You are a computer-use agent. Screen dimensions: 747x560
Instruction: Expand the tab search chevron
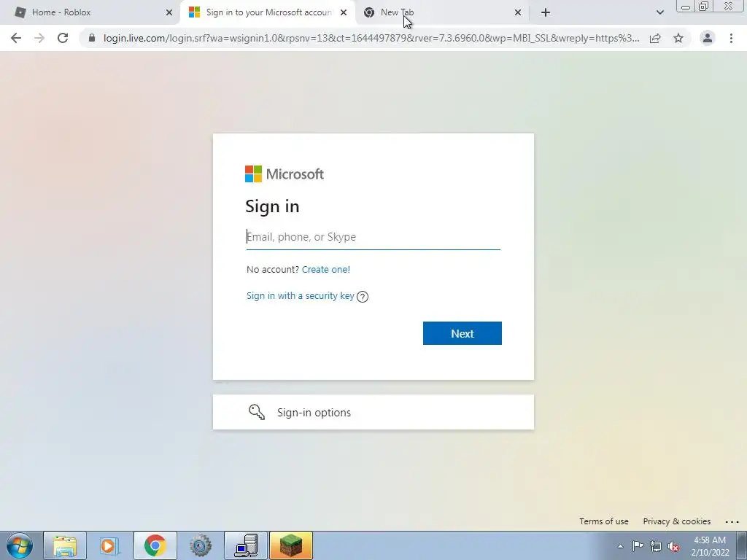pos(659,12)
